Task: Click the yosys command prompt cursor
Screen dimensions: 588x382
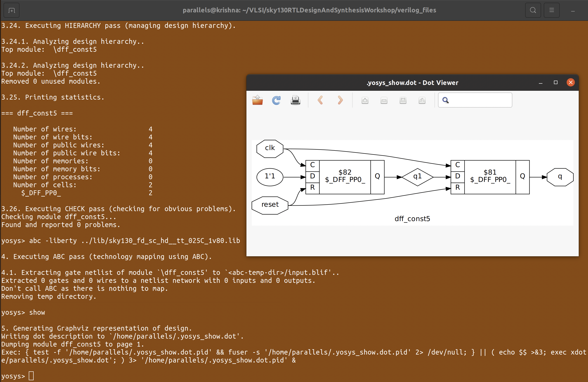Action: 31,376
